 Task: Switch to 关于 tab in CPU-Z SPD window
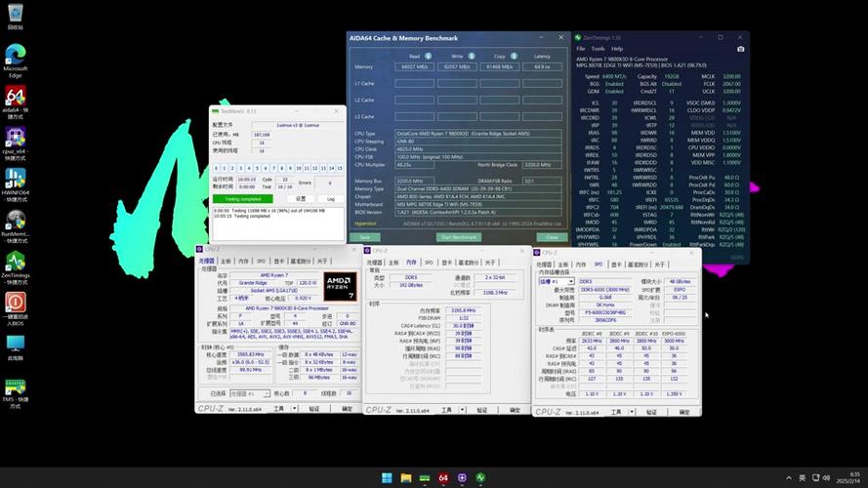659,264
